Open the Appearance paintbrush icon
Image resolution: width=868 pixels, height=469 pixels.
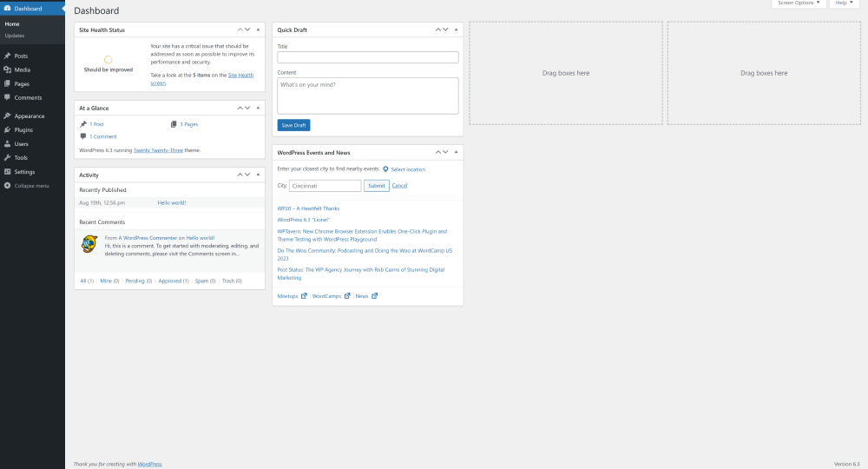[x=7, y=116]
